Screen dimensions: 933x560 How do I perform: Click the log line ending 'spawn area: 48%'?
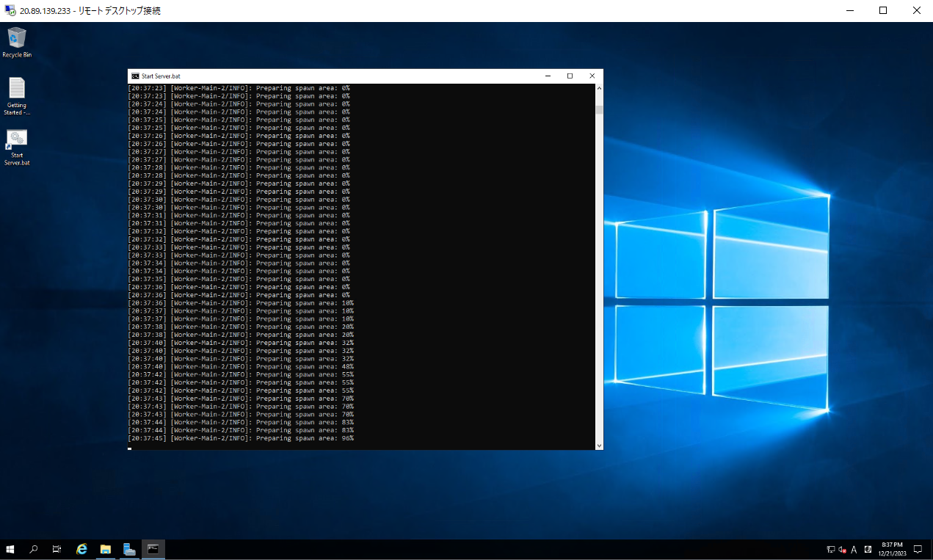[x=241, y=366]
